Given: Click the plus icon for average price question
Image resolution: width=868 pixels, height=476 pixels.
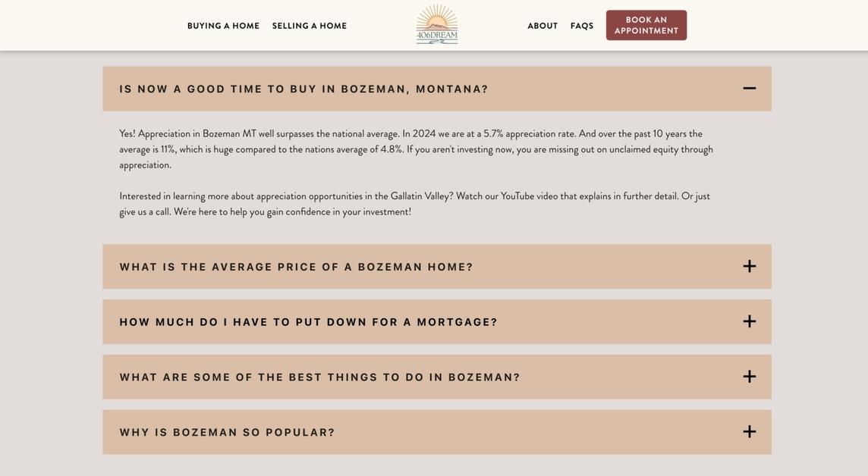Looking at the screenshot, I should [x=749, y=267].
